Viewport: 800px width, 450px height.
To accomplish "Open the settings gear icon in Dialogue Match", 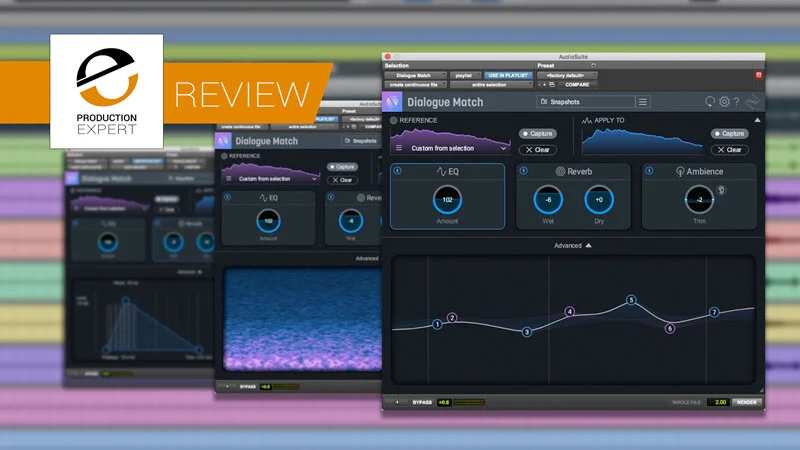I will (724, 102).
